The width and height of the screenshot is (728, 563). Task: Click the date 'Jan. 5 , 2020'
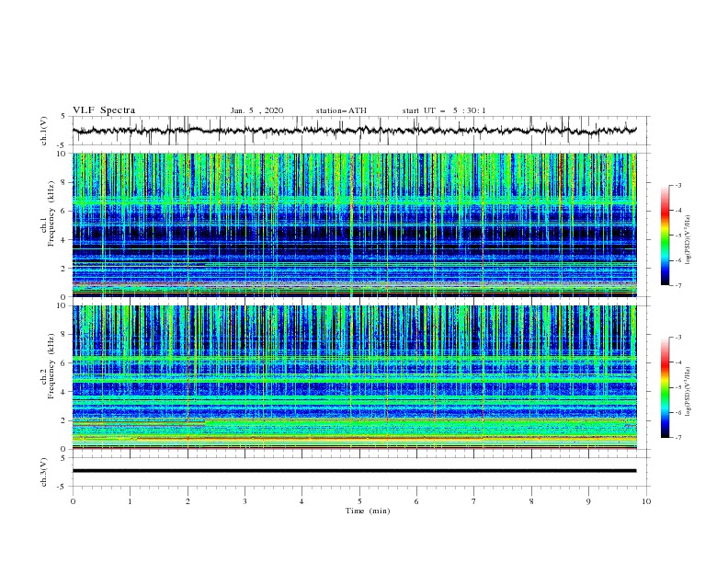[x=256, y=110]
